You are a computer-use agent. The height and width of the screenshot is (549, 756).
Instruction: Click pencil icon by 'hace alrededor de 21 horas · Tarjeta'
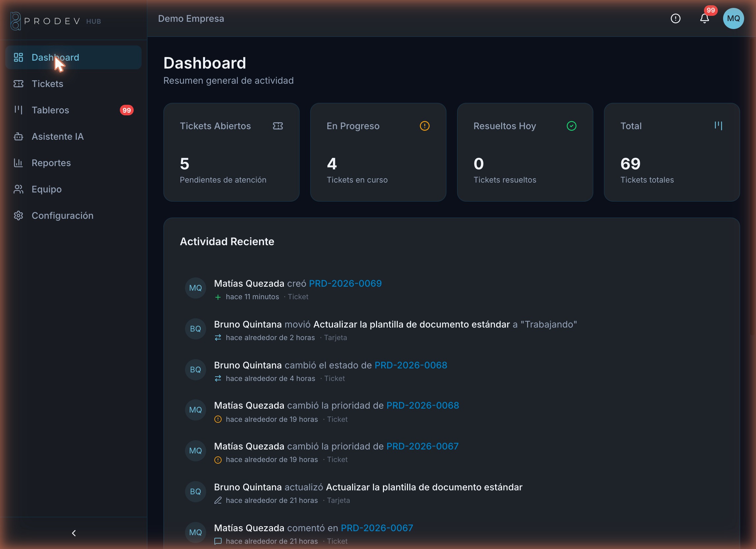(218, 500)
